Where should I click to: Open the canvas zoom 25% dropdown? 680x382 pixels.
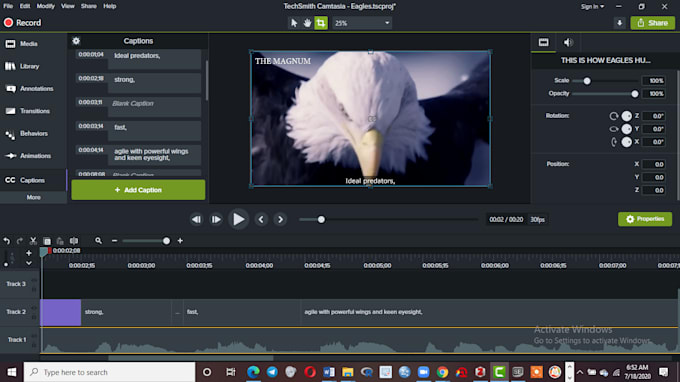pyautogui.click(x=362, y=23)
